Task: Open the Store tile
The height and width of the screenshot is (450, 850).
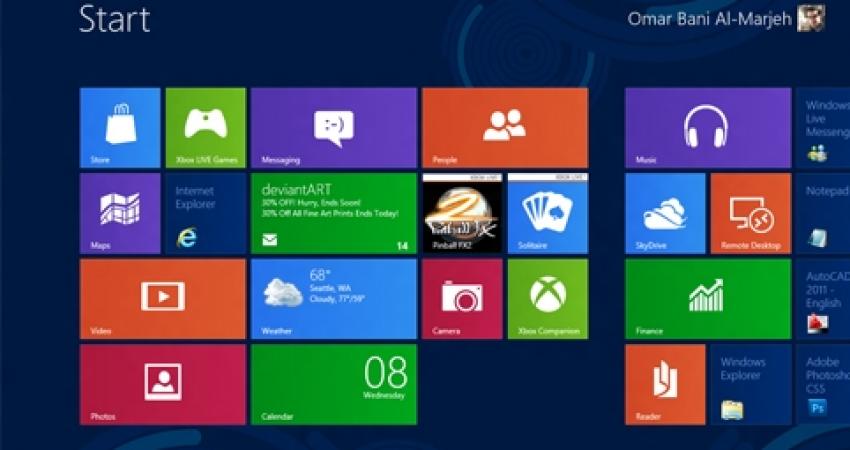Action: (x=120, y=127)
